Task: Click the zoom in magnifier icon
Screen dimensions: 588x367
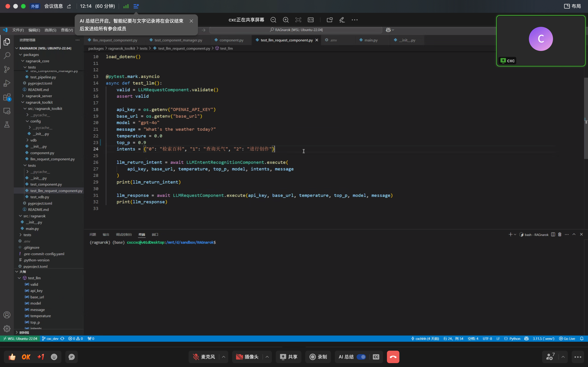Action: click(286, 20)
